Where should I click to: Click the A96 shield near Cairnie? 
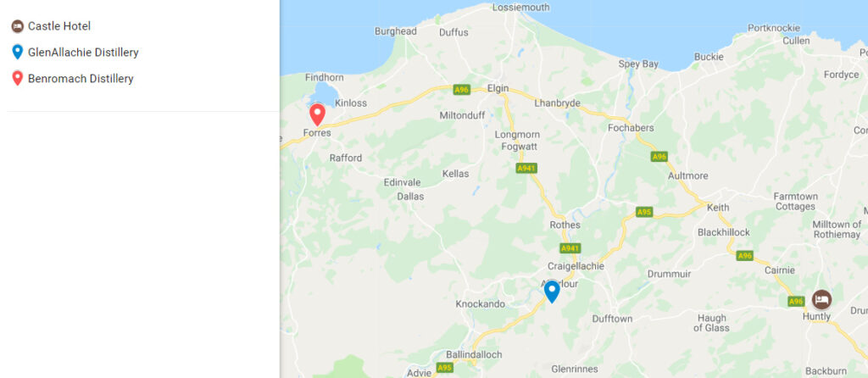pos(744,256)
